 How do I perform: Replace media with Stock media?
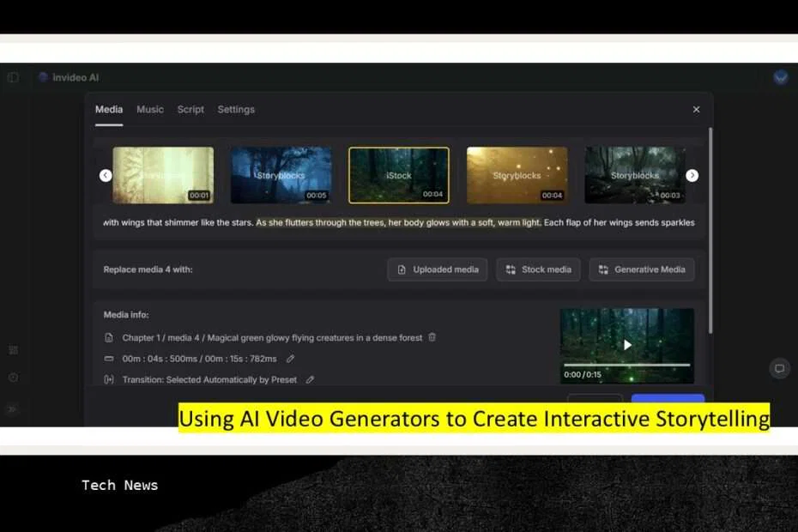[538, 269]
